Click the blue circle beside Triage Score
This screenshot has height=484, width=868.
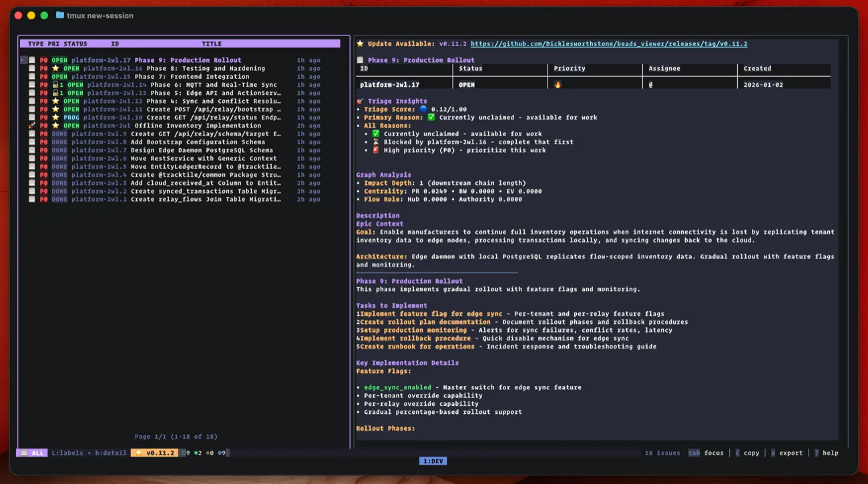click(423, 109)
